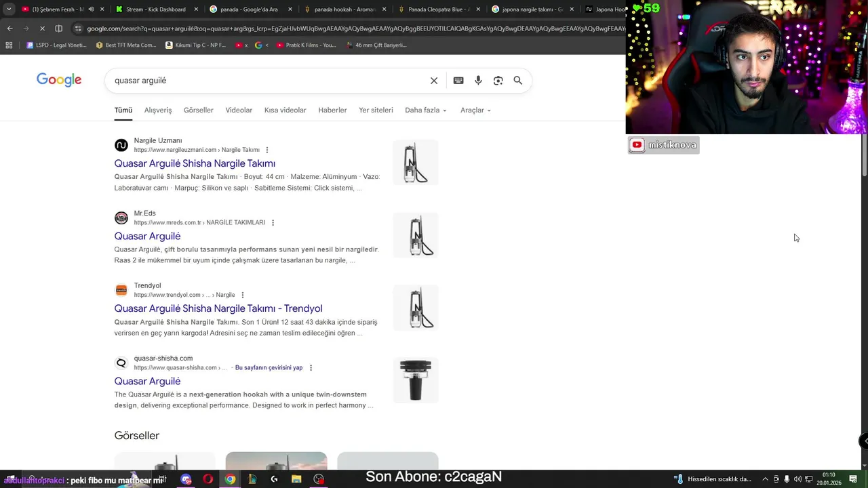Screen dimensions: 868x488
Task: Click the magnifier search submit icon
Action: coord(518,81)
